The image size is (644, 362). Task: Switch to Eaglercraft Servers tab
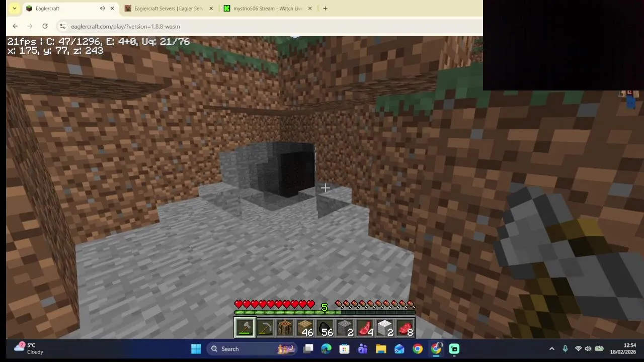169,9
